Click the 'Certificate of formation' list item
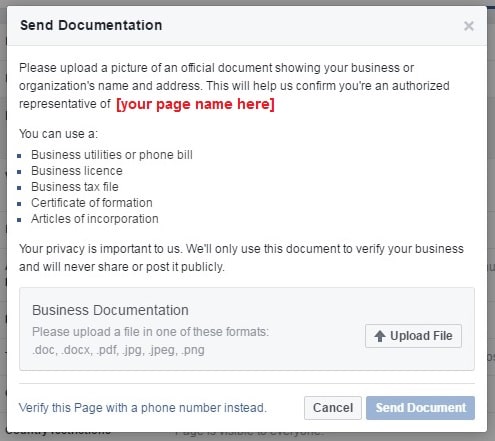This screenshot has width=495, height=441. pos(92,203)
